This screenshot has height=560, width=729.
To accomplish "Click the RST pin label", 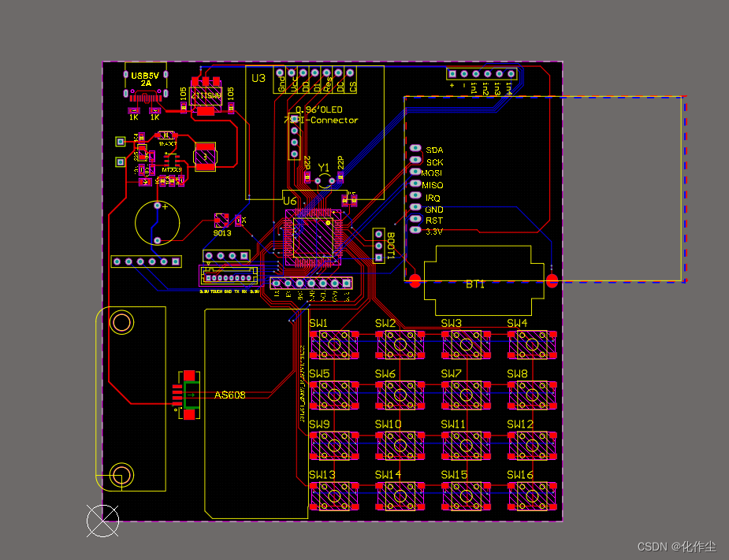I will [434, 221].
